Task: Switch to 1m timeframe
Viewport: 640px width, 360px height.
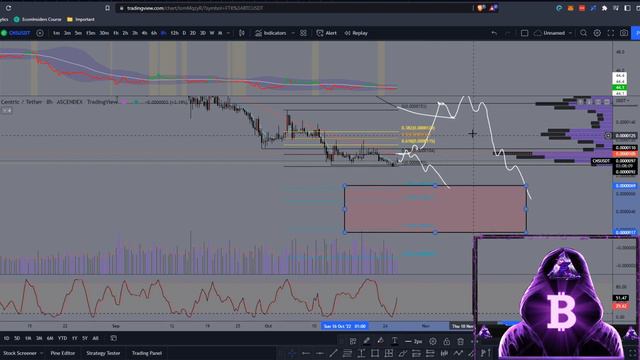Action: [56, 33]
